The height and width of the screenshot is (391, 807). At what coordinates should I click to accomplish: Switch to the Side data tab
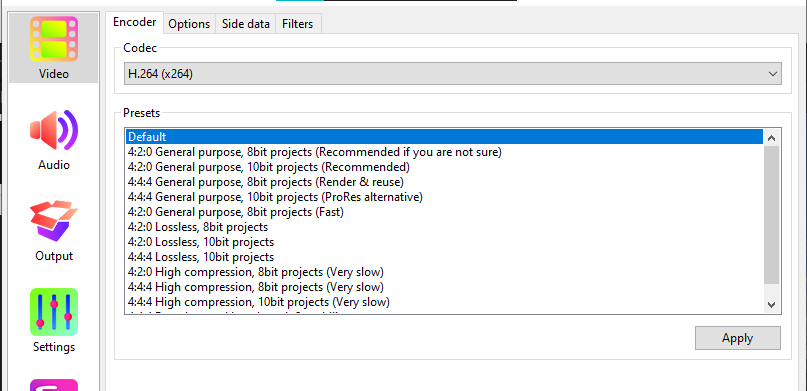245,24
